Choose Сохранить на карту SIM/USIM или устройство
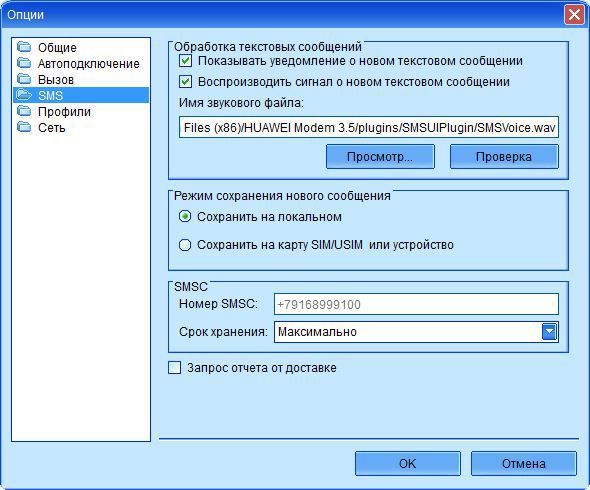The height and width of the screenshot is (490, 590). [x=185, y=245]
